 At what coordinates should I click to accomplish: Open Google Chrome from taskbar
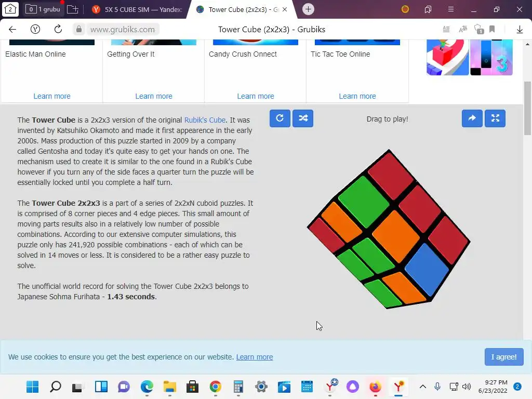(x=216, y=387)
